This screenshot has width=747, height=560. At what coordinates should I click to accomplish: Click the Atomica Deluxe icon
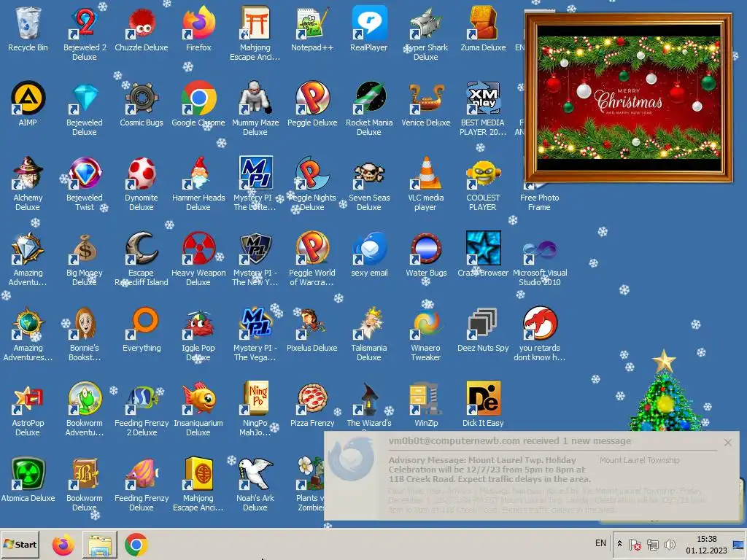[x=28, y=473]
